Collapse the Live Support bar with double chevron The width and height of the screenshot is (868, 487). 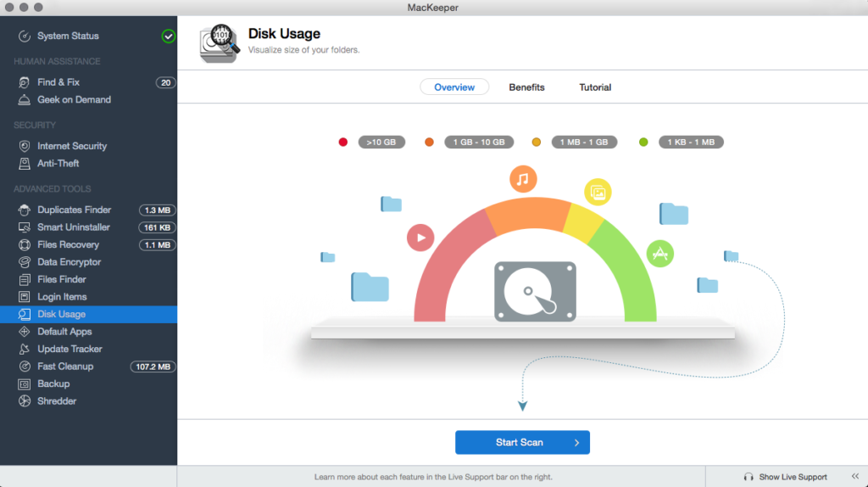pyautogui.click(x=855, y=477)
